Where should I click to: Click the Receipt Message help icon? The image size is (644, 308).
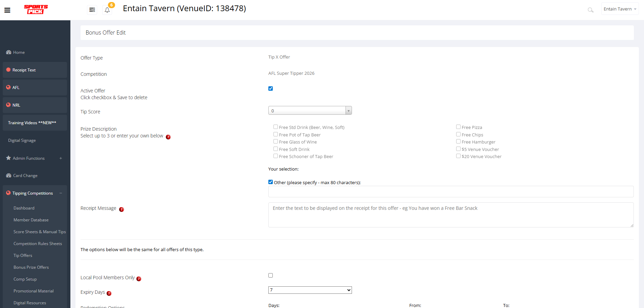(x=121, y=210)
